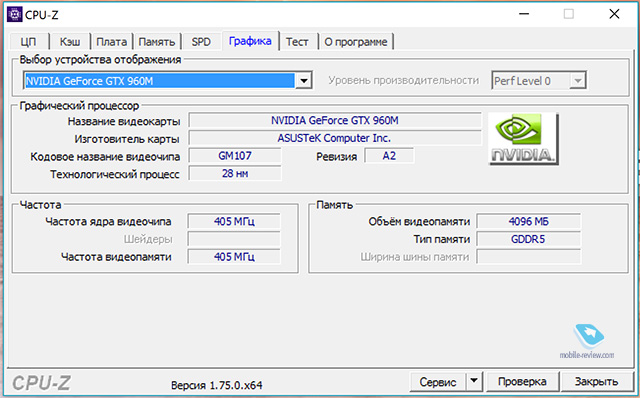The width and height of the screenshot is (640, 398).
Task: Click the NVIDIA GeForce GTX 960M combo box
Action: click(168, 80)
